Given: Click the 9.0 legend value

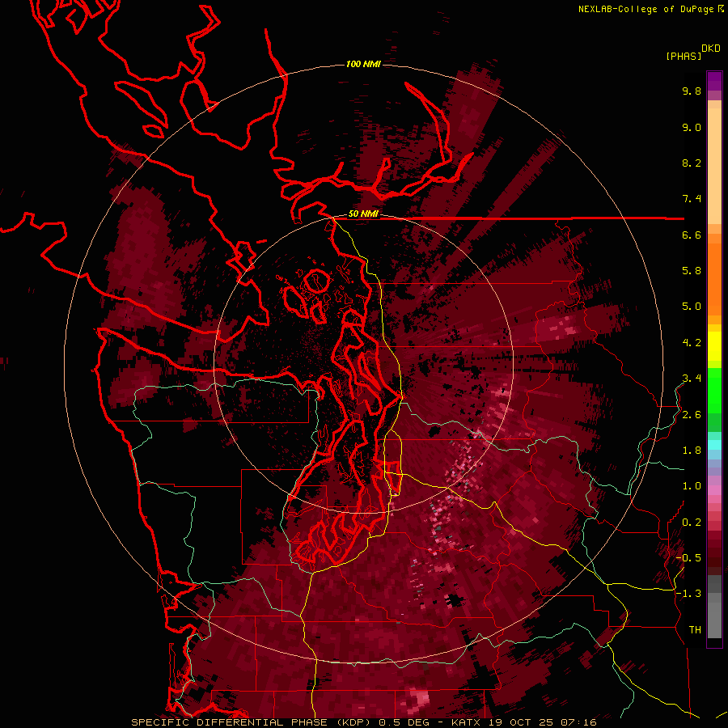Looking at the screenshot, I should 692,127.
